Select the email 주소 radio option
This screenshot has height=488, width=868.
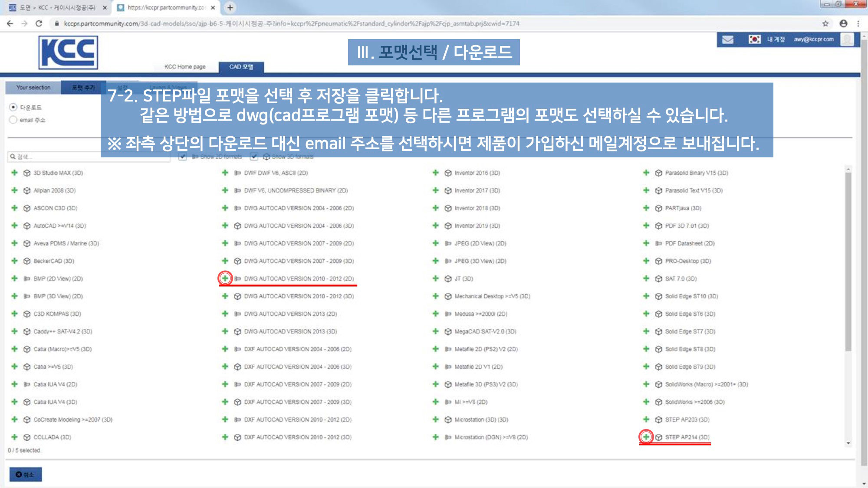13,120
